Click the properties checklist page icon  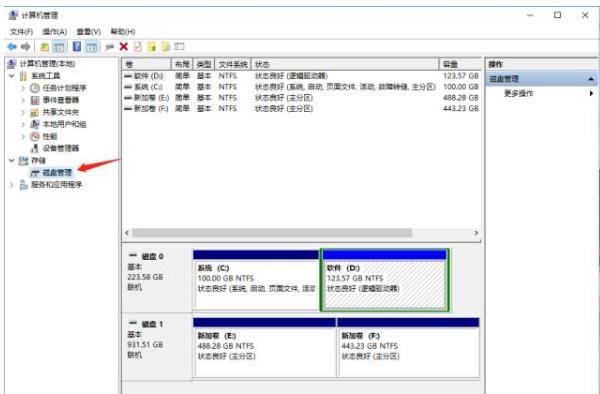click(x=137, y=47)
